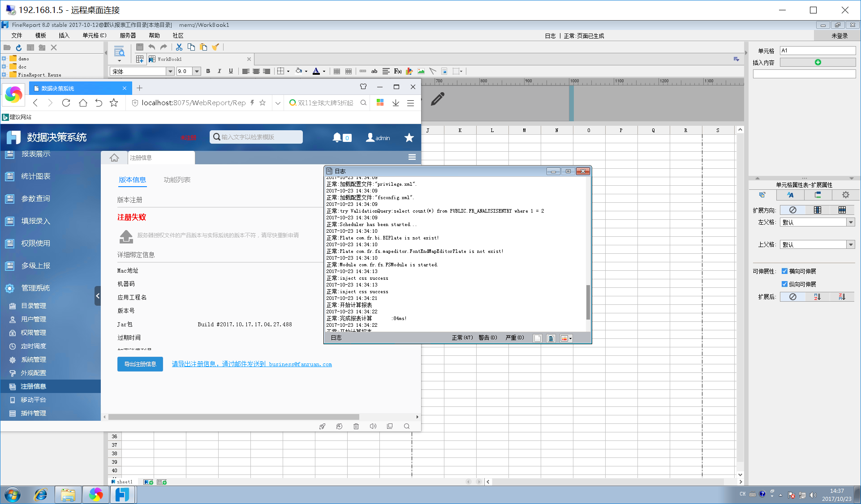Click the format painter brush icon

click(x=215, y=47)
